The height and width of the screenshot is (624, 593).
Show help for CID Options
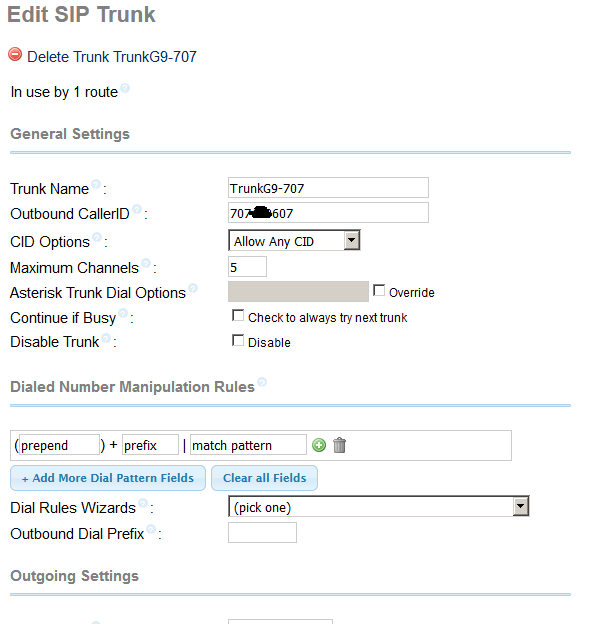[x=97, y=237]
